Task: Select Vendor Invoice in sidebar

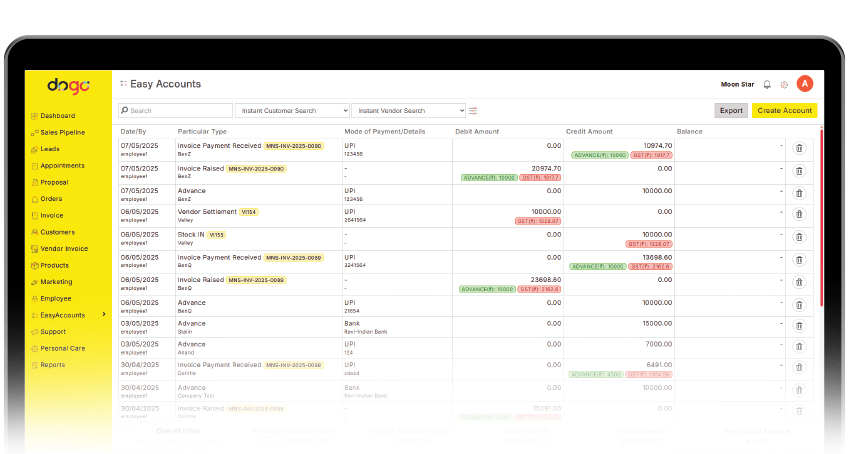Action: click(63, 249)
